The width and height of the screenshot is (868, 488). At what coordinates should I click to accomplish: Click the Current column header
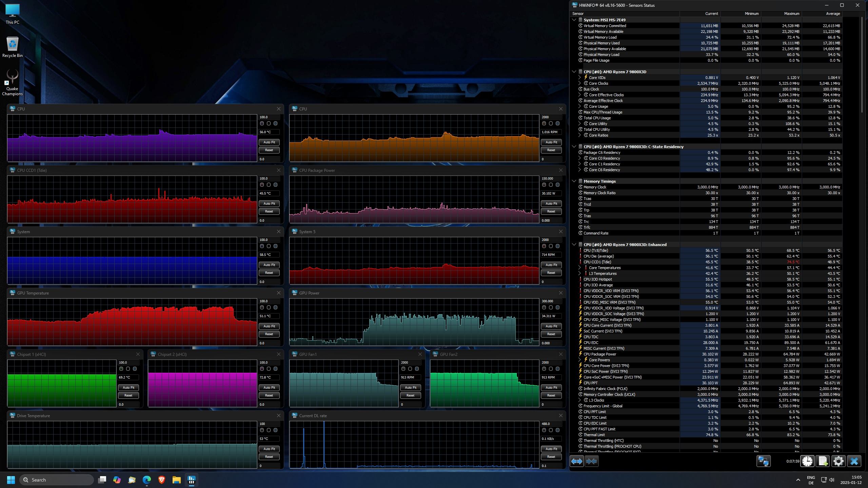pyautogui.click(x=700, y=14)
